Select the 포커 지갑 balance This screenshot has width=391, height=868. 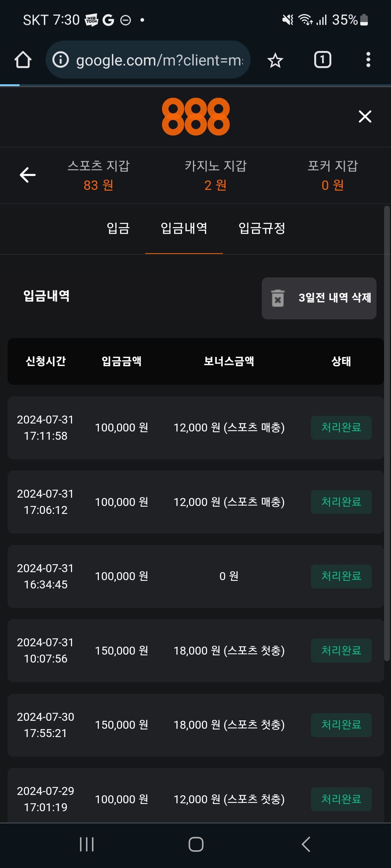[333, 175]
